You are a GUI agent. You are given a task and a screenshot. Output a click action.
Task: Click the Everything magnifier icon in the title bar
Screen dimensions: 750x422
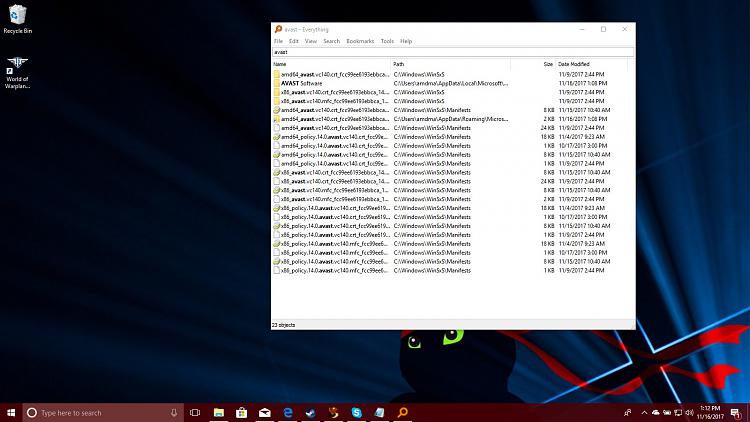(x=278, y=29)
